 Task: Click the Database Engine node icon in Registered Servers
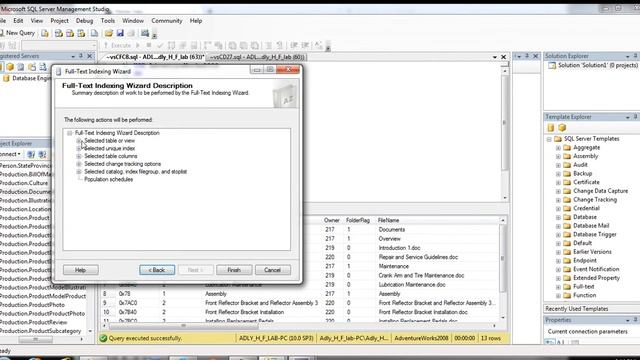click(6, 78)
